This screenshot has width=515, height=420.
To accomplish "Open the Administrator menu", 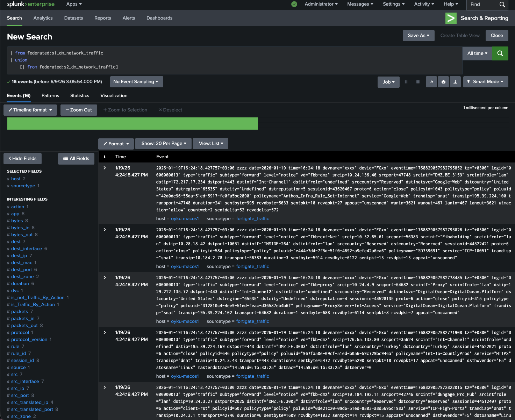I will (321, 4).
